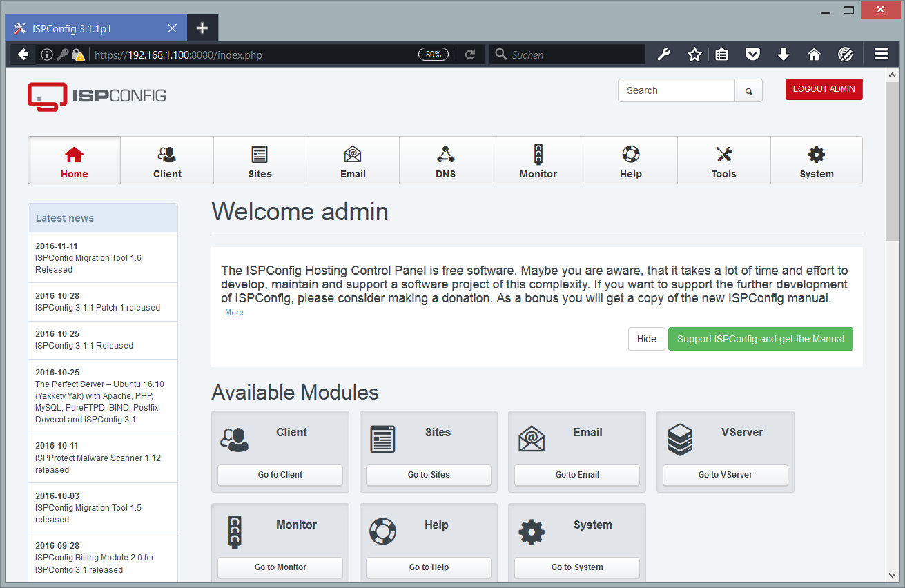Click the VServer module stacked-server icon
This screenshot has width=905, height=588.
click(680, 440)
